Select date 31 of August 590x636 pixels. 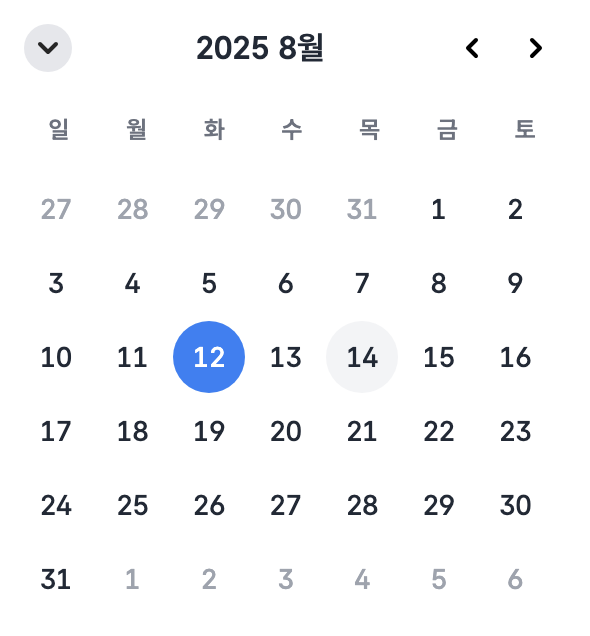coord(56,579)
